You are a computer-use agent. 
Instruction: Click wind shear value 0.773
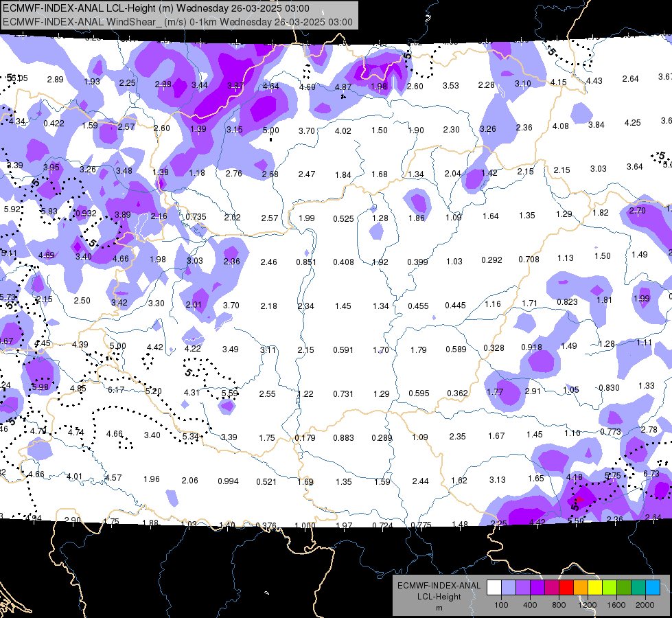tap(611, 432)
